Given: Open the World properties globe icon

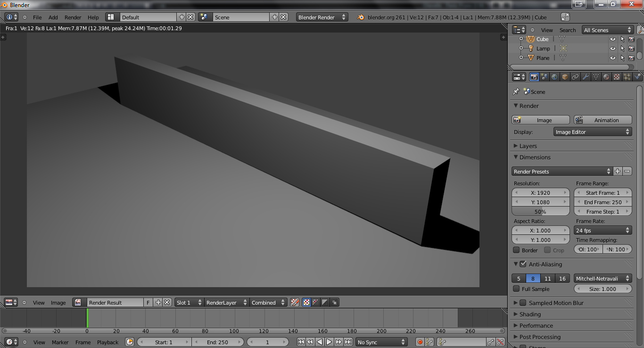Looking at the screenshot, I should [555, 77].
